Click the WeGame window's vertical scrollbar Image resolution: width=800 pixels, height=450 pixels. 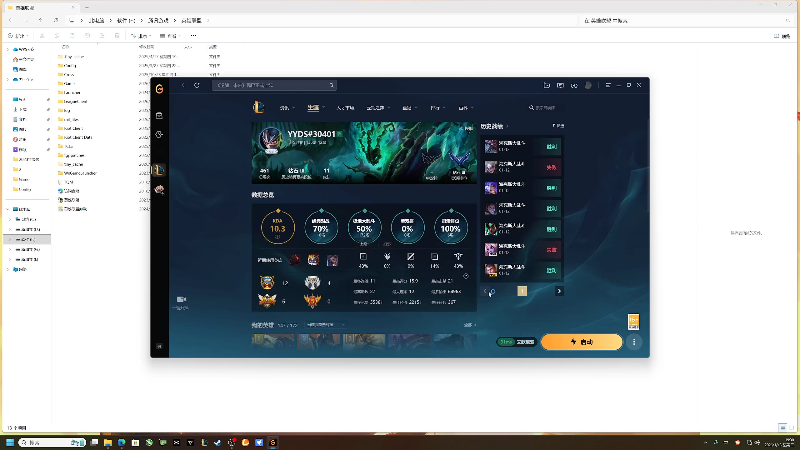pyautogui.click(x=648, y=168)
